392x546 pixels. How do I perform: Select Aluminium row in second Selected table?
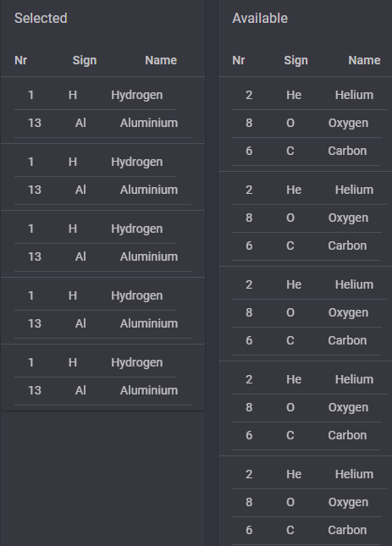click(102, 190)
